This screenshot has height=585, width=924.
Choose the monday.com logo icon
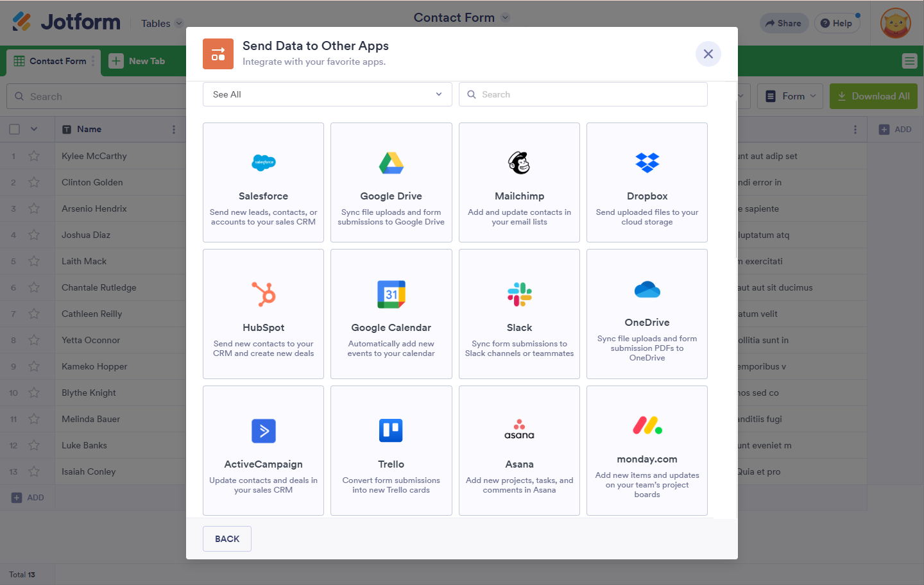point(647,425)
